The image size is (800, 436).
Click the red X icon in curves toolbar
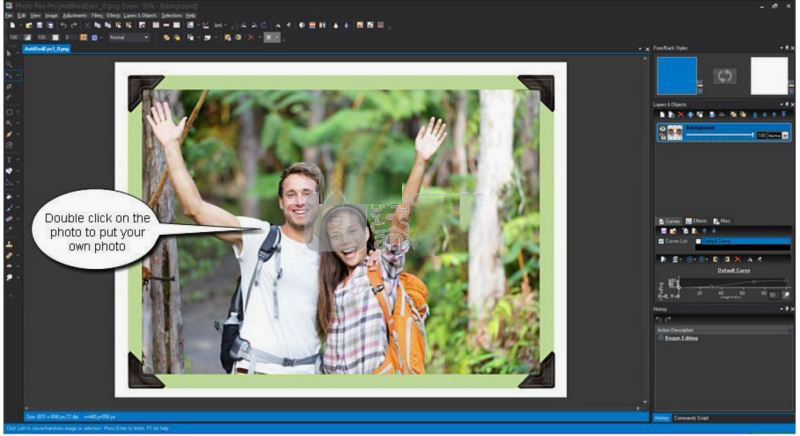pyautogui.click(x=737, y=260)
